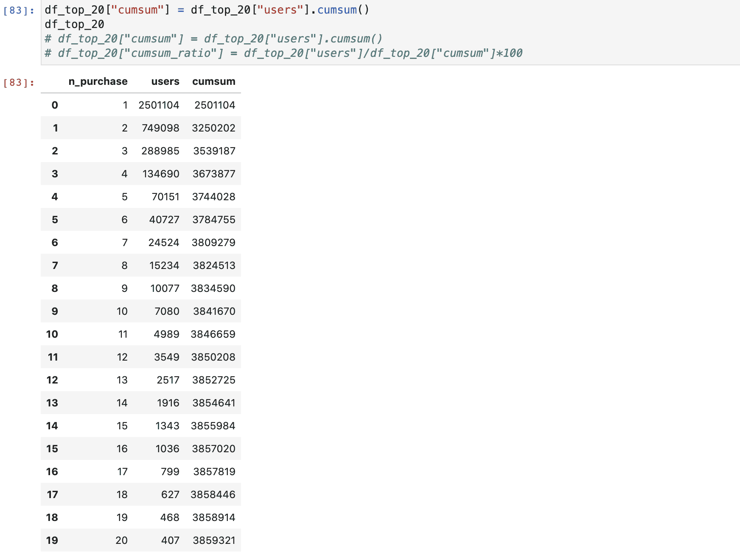Select users value 24524

pos(164,243)
